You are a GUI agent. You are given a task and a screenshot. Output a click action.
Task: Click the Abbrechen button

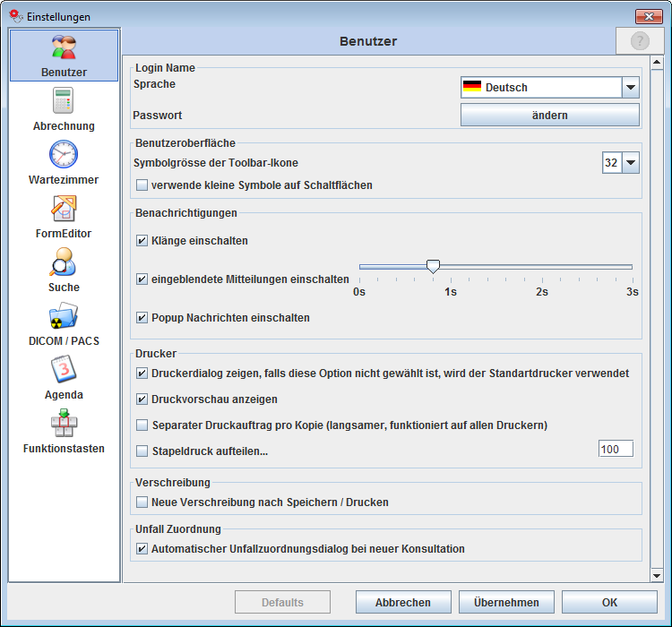(402, 603)
